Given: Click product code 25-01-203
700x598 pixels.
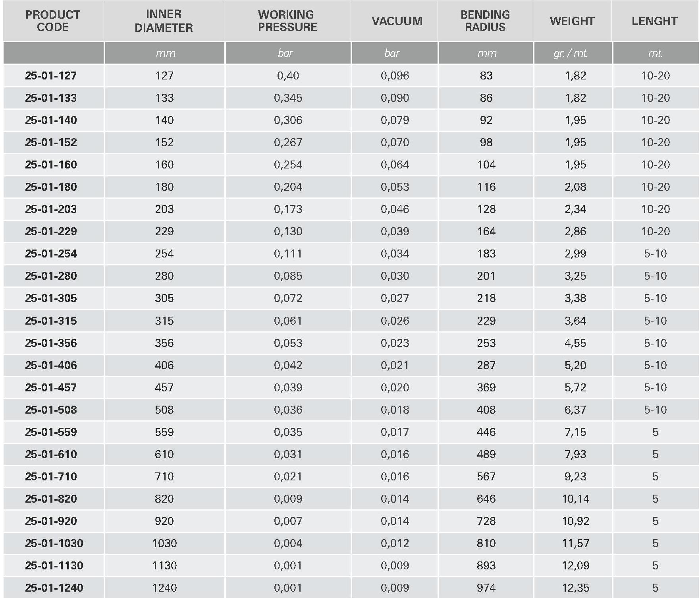Looking at the screenshot, I should tap(51, 209).
